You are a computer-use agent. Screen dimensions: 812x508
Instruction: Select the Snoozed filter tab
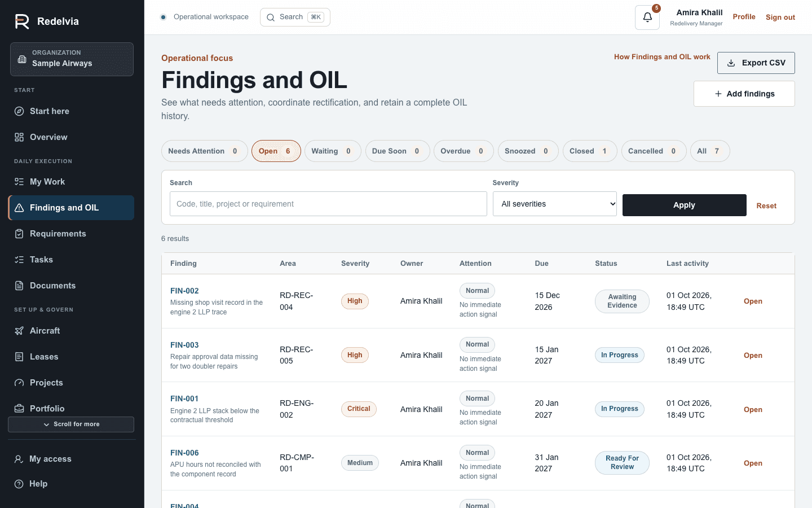(x=528, y=151)
